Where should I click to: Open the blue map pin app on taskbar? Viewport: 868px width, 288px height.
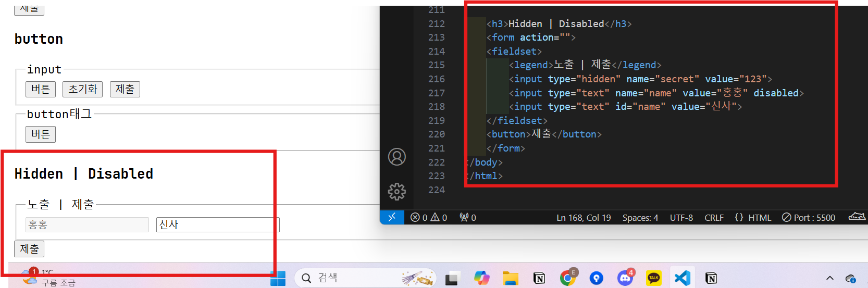click(597, 279)
